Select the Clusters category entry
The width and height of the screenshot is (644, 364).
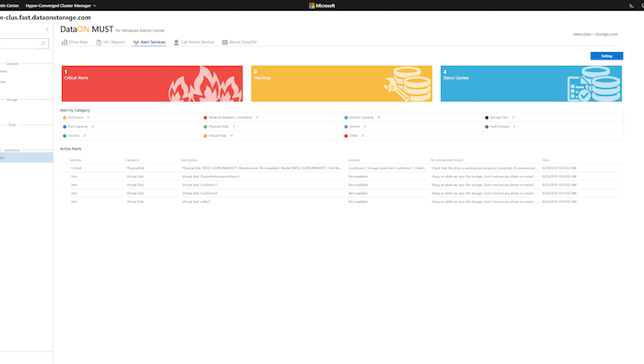pos(74,136)
